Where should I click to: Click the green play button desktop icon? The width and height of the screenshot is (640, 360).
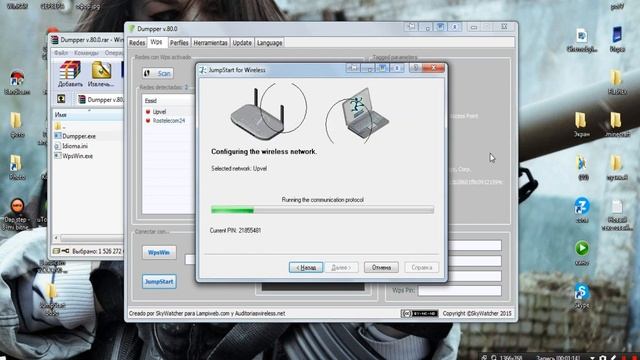582,252
